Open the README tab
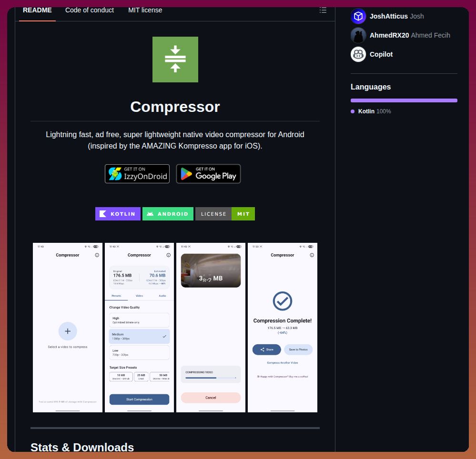 point(37,10)
